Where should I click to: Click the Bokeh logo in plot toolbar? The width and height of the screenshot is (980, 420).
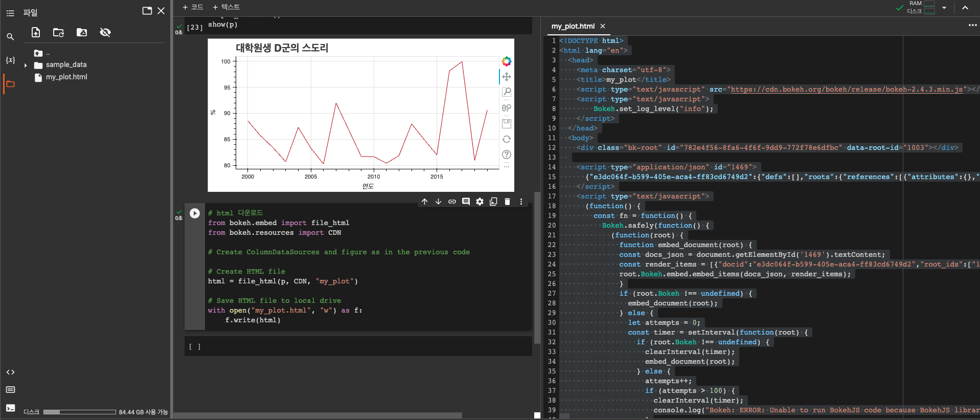click(506, 61)
